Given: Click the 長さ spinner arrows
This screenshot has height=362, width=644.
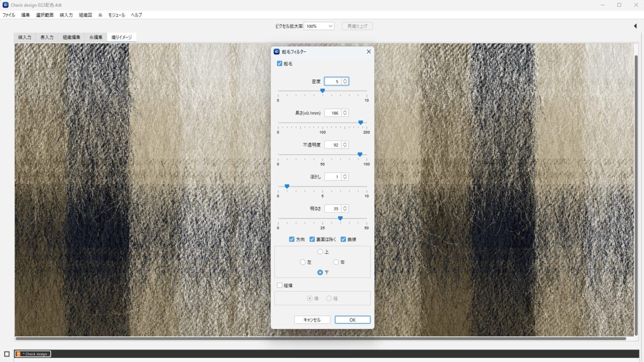Looking at the screenshot, I should (x=345, y=113).
